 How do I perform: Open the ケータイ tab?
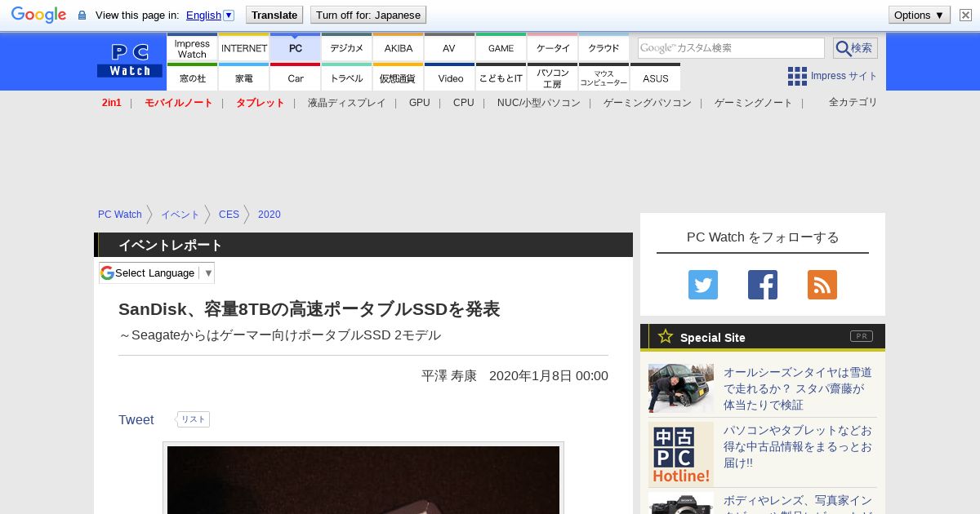553,47
